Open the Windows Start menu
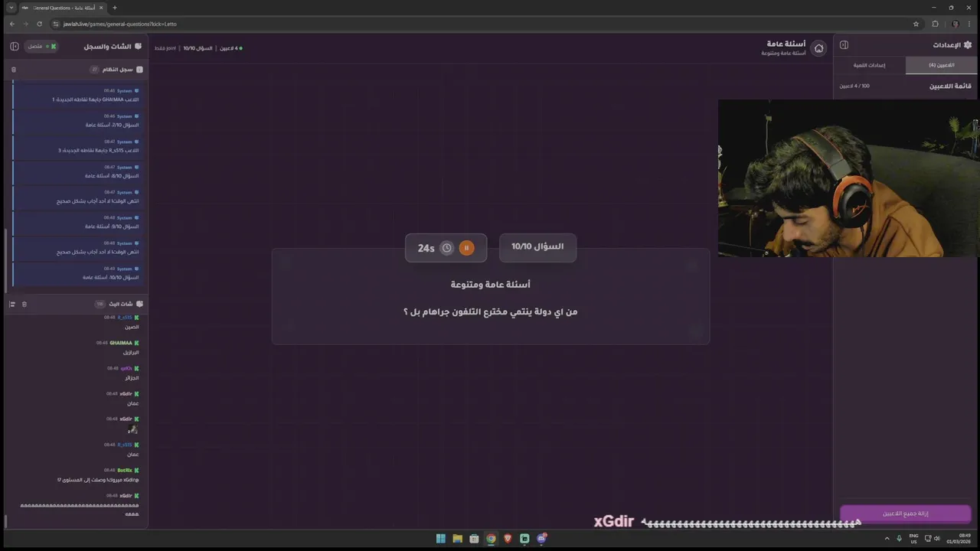The image size is (980, 551). click(x=440, y=539)
